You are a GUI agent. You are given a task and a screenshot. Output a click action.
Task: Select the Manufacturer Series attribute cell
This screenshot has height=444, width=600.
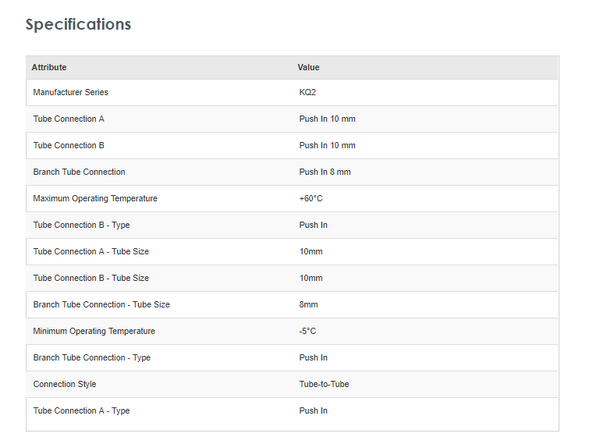pyautogui.click(x=70, y=93)
